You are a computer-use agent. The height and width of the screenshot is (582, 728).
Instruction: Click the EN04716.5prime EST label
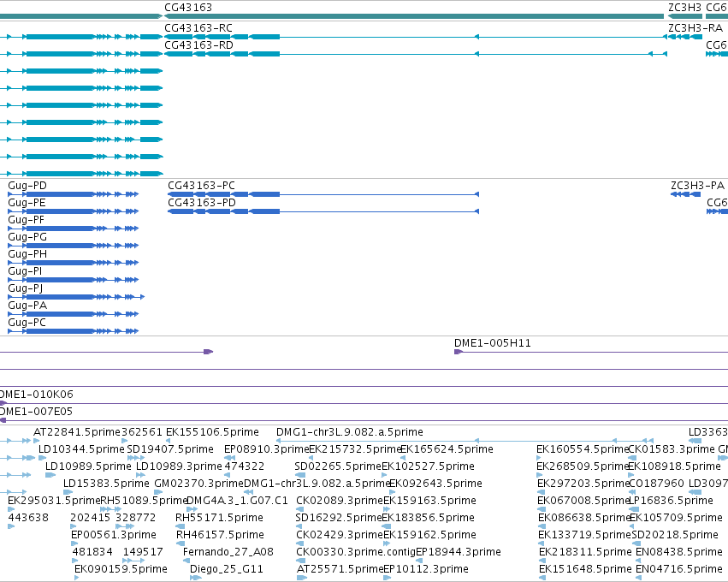tap(678, 569)
